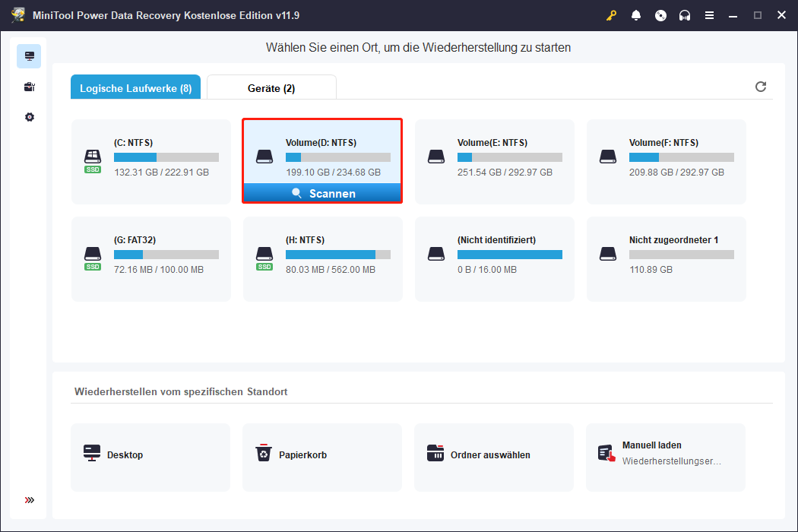Screen dimensions: 798x532
Task: Click the C drive usage bar
Action: pyautogui.click(x=166, y=157)
